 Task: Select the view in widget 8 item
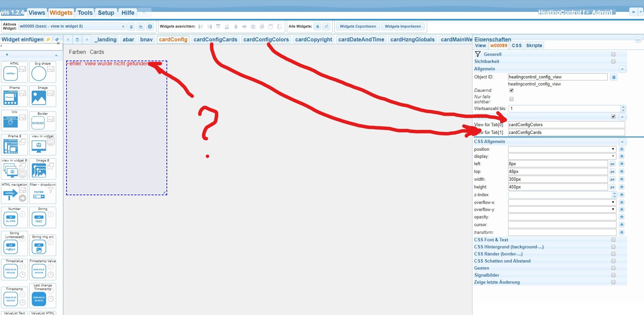(x=14, y=169)
